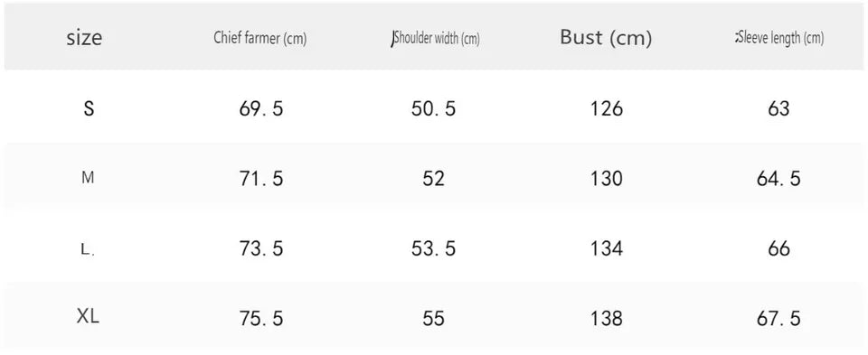Image resolution: width=868 pixels, height=355 pixels.
Task: Select the "Chief farmer (cm)" header
Action: pos(260,39)
